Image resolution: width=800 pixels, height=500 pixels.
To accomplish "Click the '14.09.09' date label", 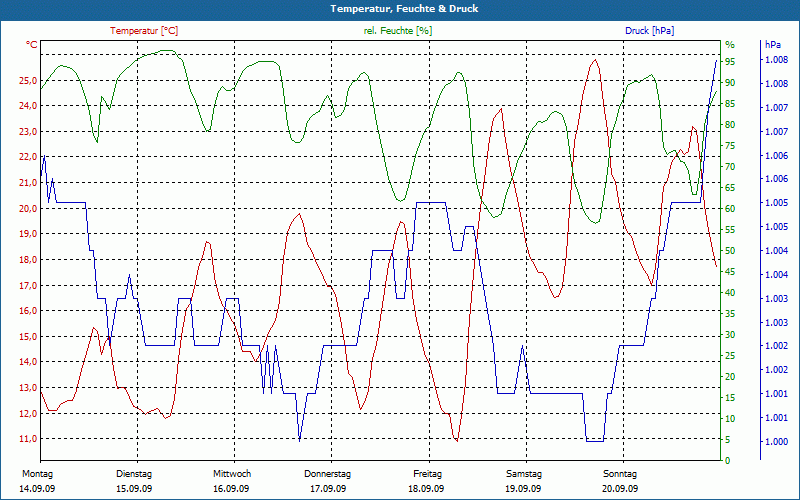I will [x=37, y=489].
